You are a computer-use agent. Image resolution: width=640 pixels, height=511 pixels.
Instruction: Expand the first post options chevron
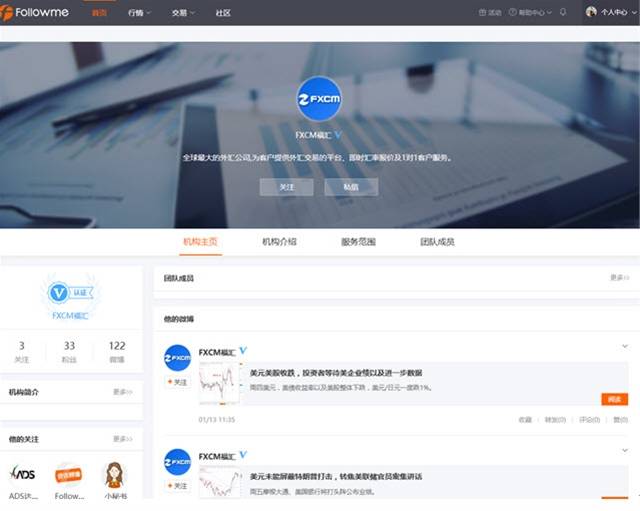tap(625, 346)
